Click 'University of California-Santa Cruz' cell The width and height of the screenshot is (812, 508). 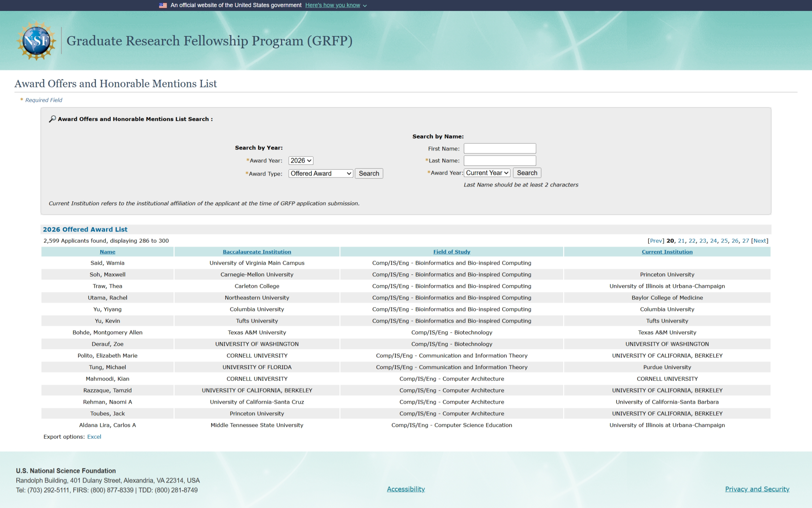point(257,402)
